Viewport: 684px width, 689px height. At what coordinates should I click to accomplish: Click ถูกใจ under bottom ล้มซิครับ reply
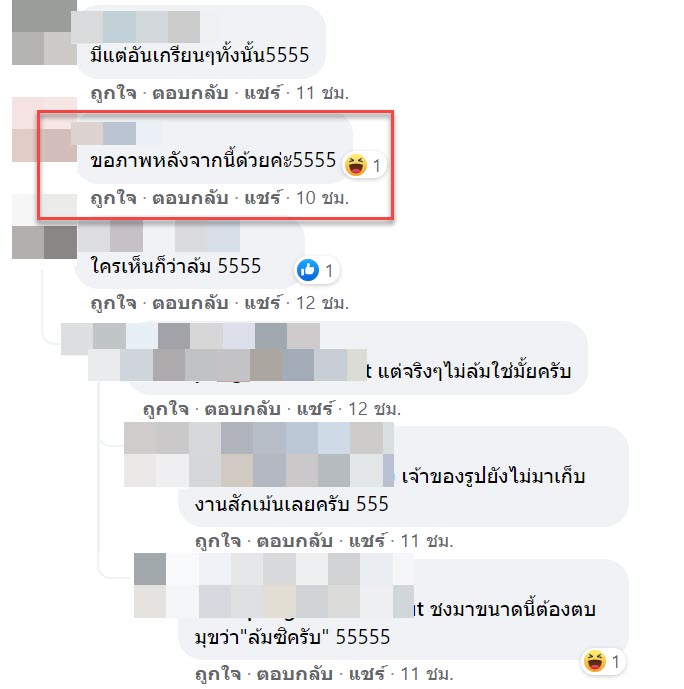coord(218,674)
